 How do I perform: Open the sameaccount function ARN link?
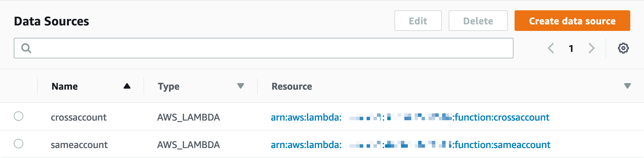410,145
